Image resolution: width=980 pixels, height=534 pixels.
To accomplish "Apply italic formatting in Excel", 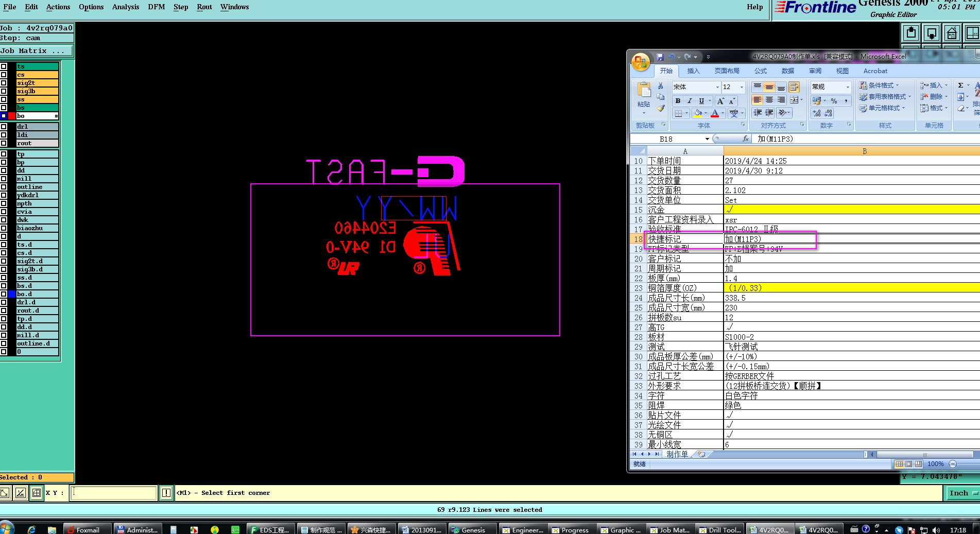I will (x=690, y=101).
